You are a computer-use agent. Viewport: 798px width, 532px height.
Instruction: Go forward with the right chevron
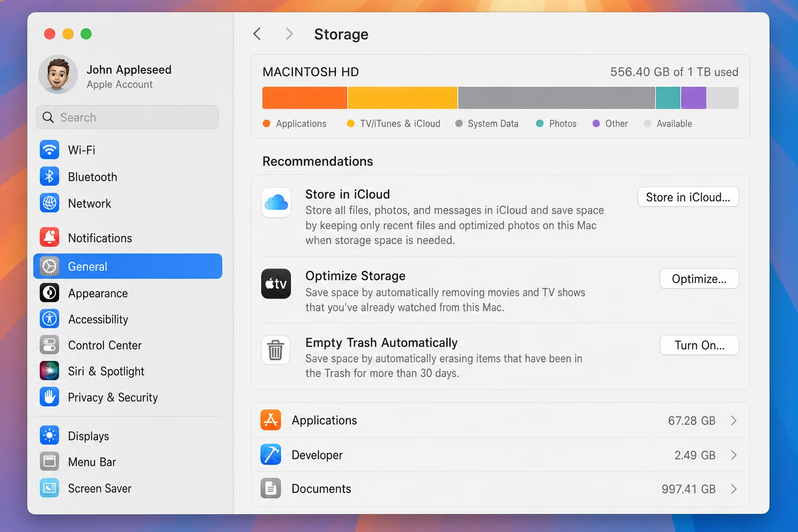pos(289,34)
